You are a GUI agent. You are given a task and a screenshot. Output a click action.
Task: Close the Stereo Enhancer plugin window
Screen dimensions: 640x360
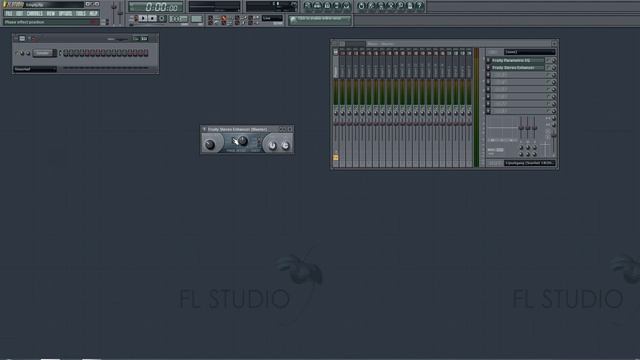[290, 129]
